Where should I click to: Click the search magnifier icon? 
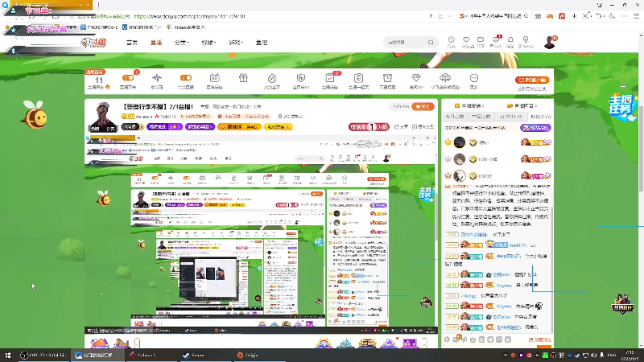click(431, 43)
